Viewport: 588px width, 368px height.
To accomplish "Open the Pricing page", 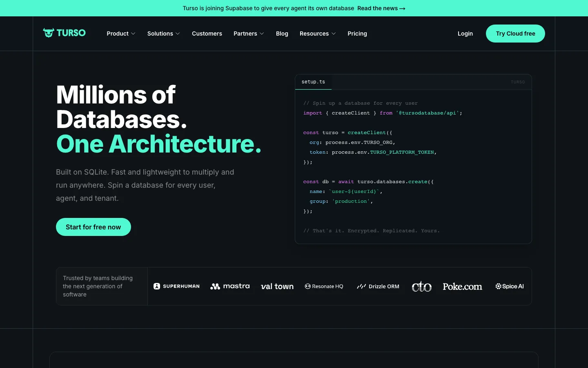I will [x=357, y=34].
